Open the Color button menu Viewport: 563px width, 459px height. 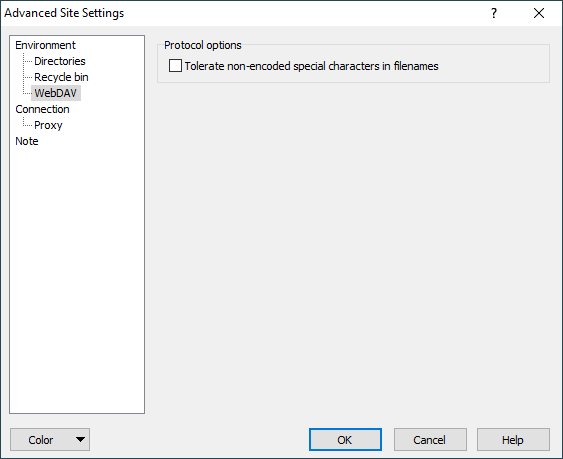tap(50, 439)
